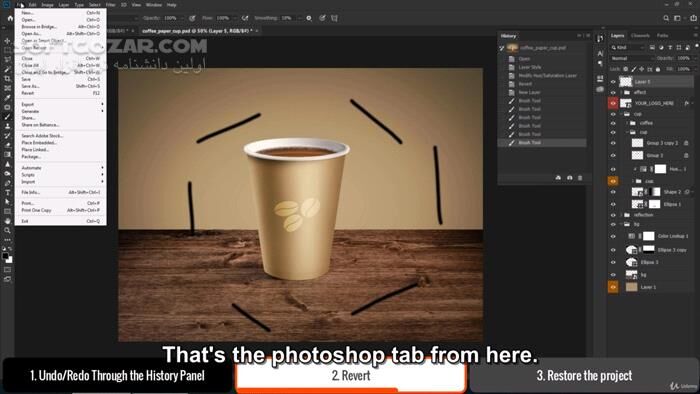Screen dimensions: 700x394
Task: Click the foreground color swatch
Action: pos(5,256)
